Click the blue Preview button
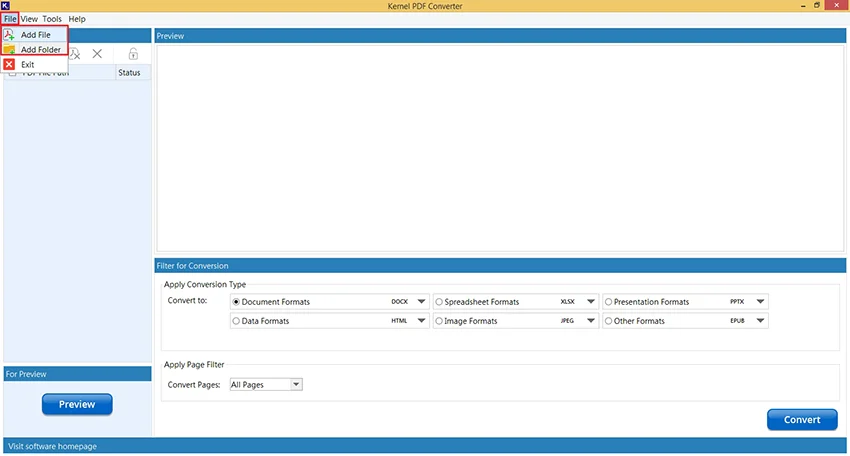 [x=77, y=404]
